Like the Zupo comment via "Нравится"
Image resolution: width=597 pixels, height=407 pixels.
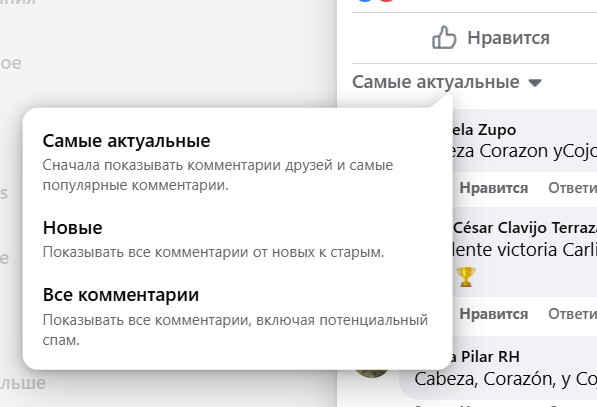tap(493, 188)
